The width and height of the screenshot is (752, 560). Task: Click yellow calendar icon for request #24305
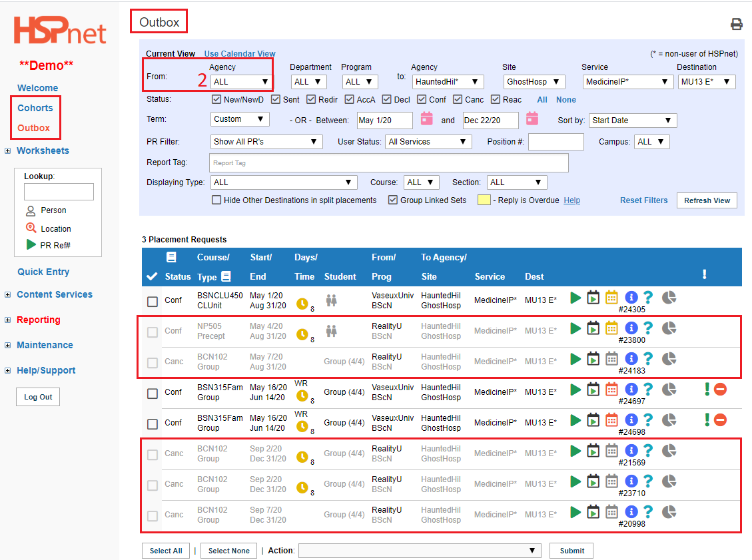click(x=611, y=298)
